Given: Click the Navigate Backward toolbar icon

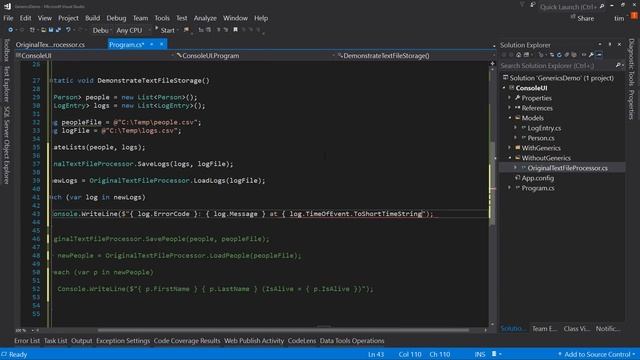Looking at the screenshot, I should click(11, 30).
